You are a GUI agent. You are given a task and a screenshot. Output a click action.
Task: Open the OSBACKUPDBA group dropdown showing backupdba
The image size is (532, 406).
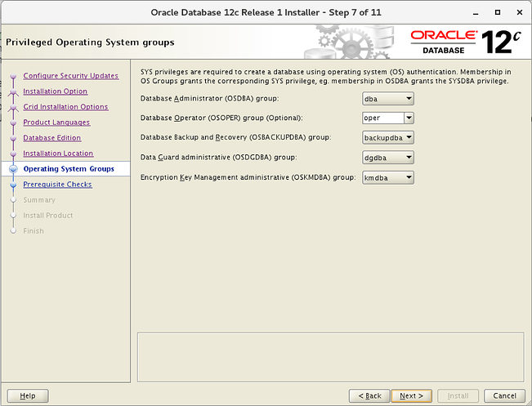click(388, 137)
